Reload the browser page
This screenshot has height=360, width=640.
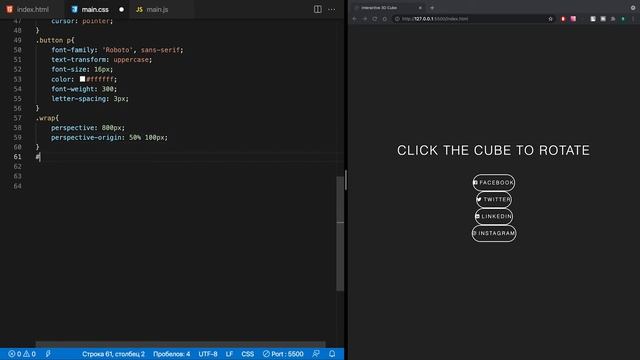coord(374,19)
